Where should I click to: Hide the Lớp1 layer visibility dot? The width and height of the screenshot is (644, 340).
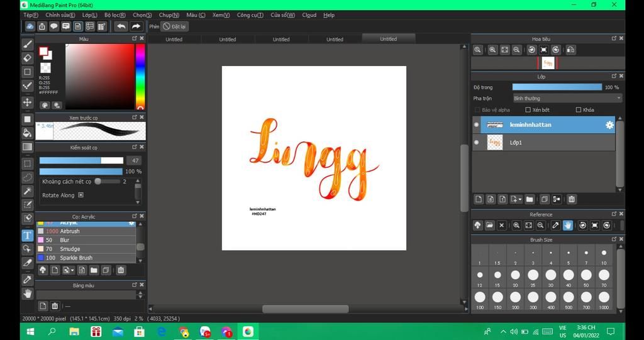(477, 143)
